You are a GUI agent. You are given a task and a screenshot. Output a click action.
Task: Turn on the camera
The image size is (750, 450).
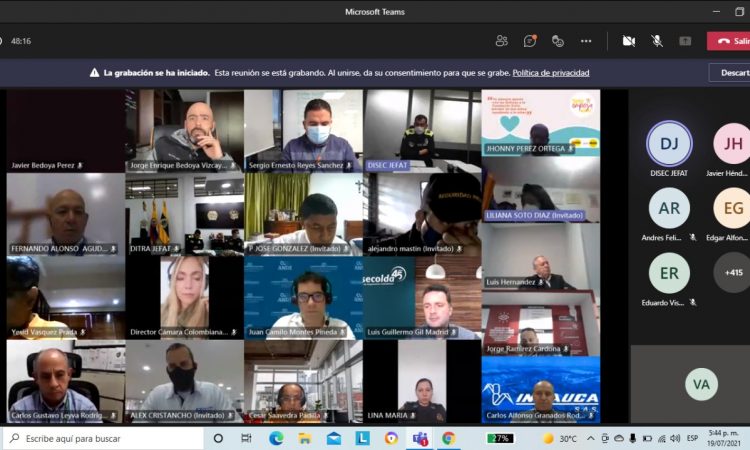click(x=628, y=41)
